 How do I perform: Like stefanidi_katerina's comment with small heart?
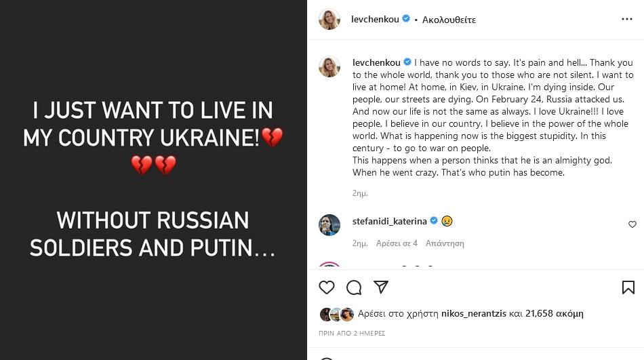point(632,224)
